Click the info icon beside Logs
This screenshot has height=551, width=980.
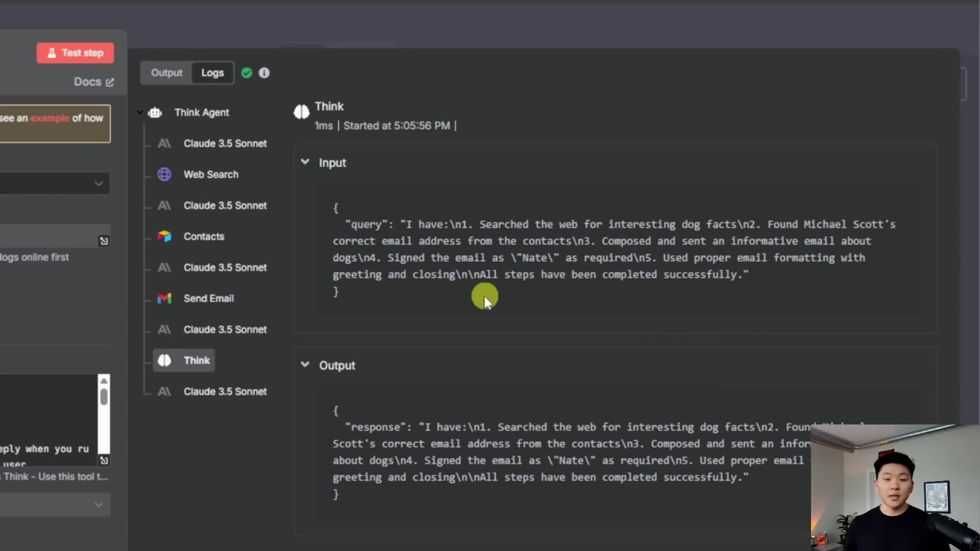(264, 73)
